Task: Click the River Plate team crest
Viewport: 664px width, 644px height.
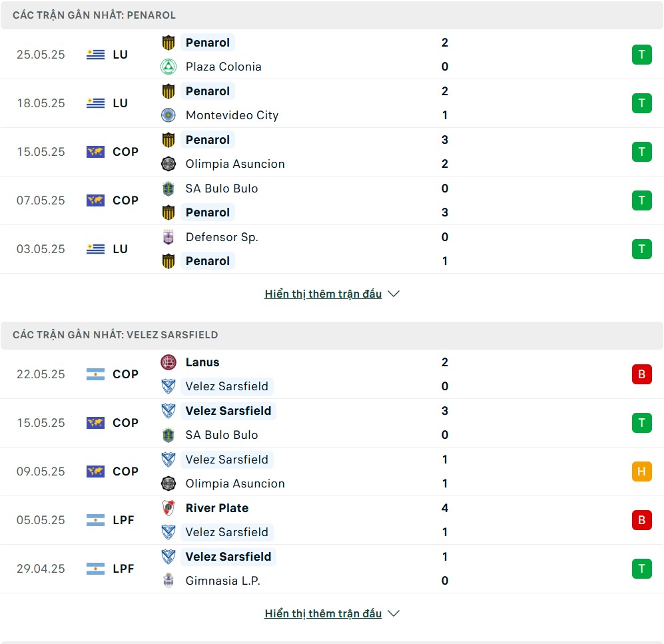Action: [x=168, y=507]
